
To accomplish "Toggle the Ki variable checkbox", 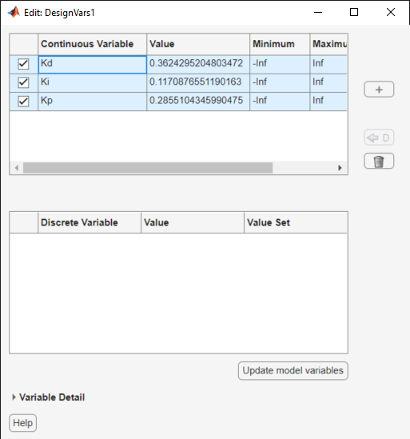I will [x=23, y=82].
